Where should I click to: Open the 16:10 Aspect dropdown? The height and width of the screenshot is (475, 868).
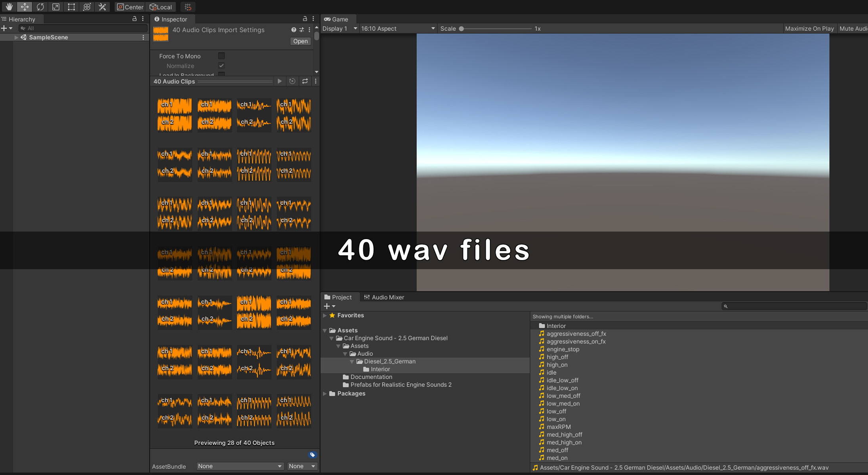point(398,28)
